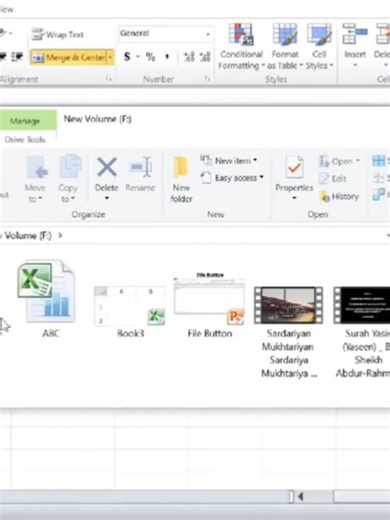Image resolution: width=390 pixels, height=520 pixels.
Task: Open Alignment group dialog launcher
Action: [109, 78]
